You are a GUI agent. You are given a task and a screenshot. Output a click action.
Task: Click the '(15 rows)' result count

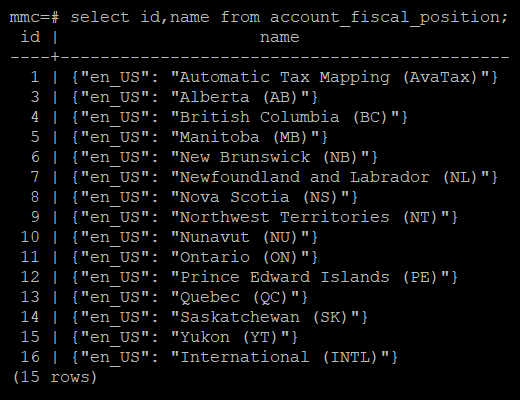(55, 377)
